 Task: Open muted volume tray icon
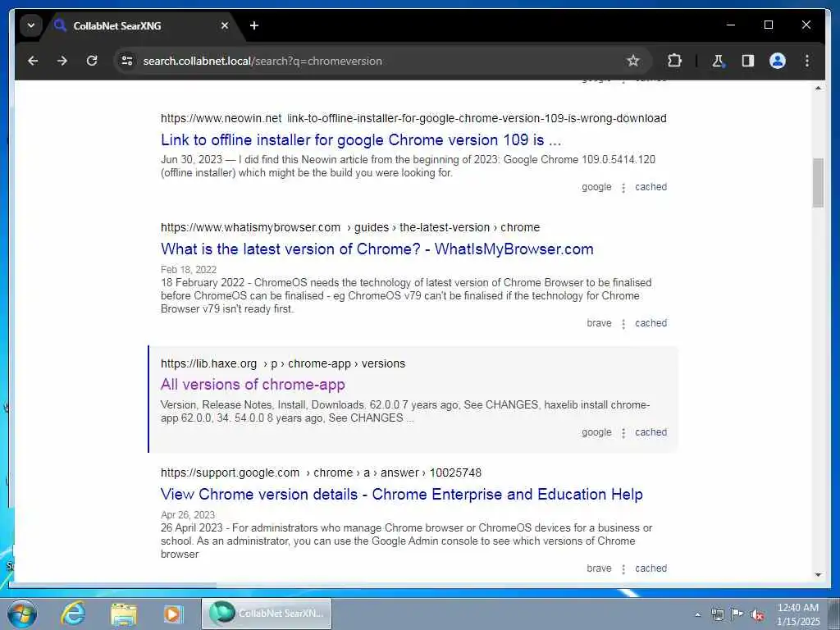pyautogui.click(x=757, y=614)
